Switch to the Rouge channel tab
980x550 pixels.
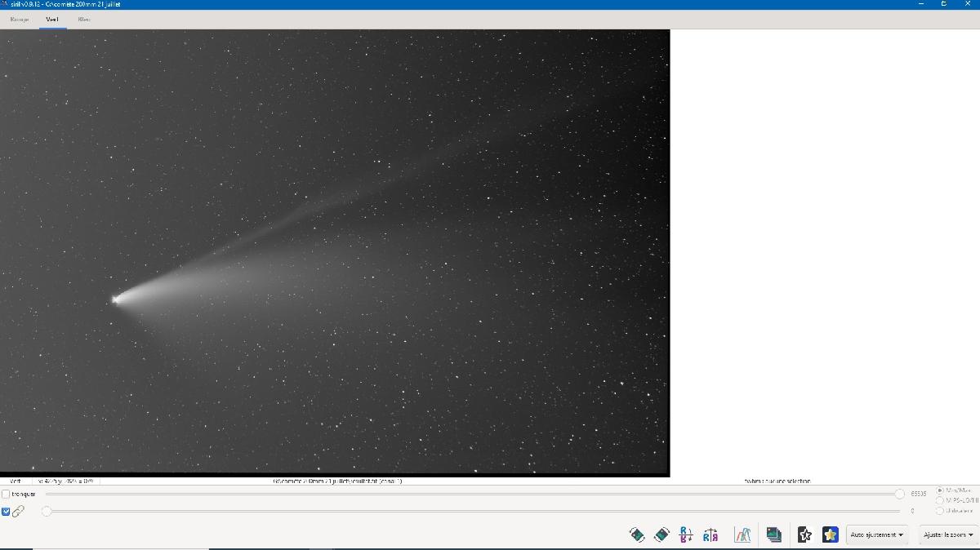click(20, 19)
